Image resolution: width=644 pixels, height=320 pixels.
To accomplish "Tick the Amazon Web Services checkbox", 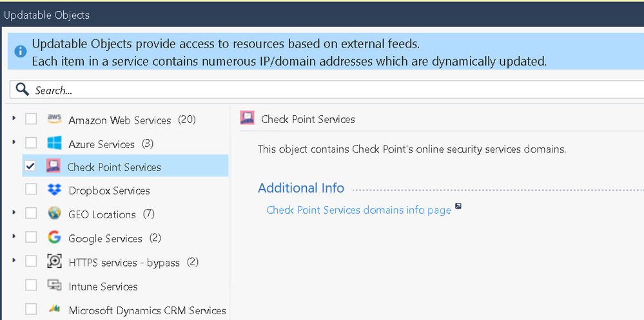I will tap(31, 119).
